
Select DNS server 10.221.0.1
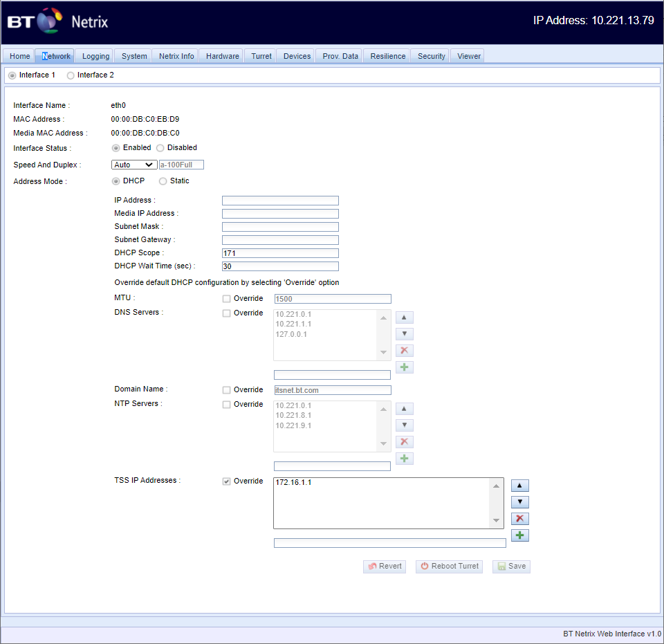[x=293, y=314]
